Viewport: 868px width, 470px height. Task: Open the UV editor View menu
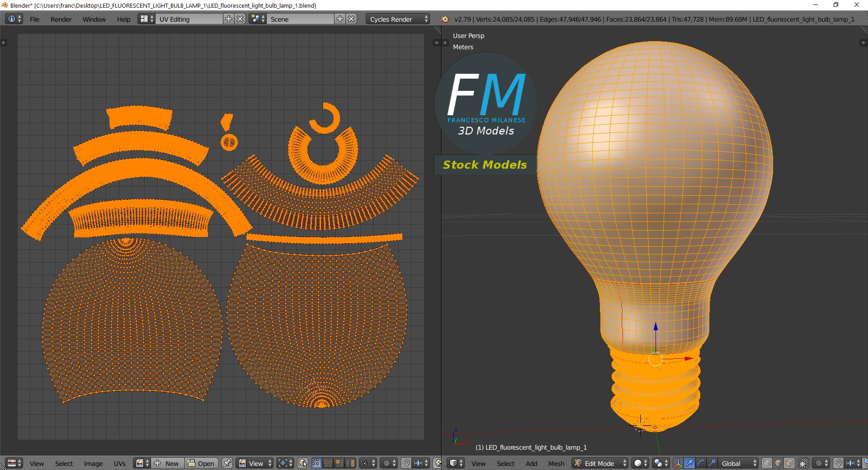[x=37, y=464]
